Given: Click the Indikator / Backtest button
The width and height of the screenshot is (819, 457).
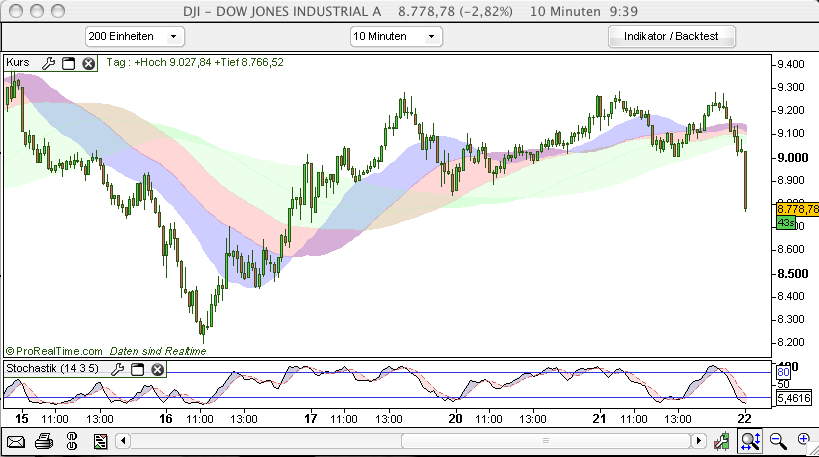Looking at the screenshot, I should pos(672,37).
